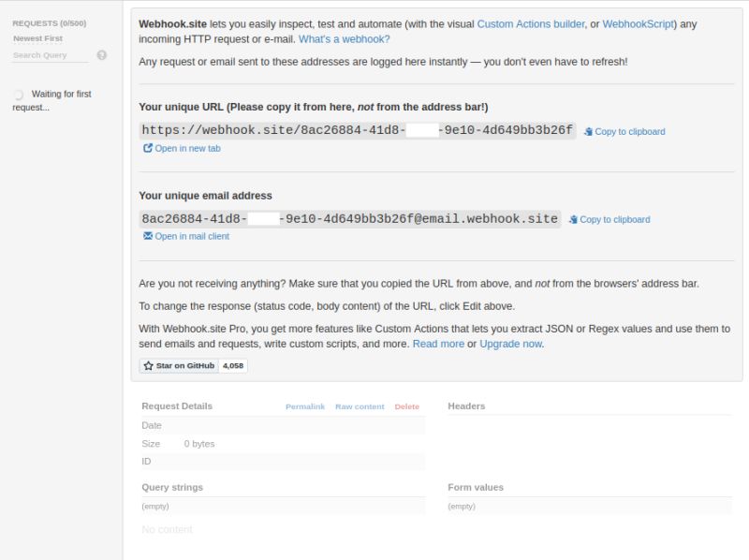Screen dimensions: 749x560
Task: Click the Date row label
Action: (x=152, y=425)
